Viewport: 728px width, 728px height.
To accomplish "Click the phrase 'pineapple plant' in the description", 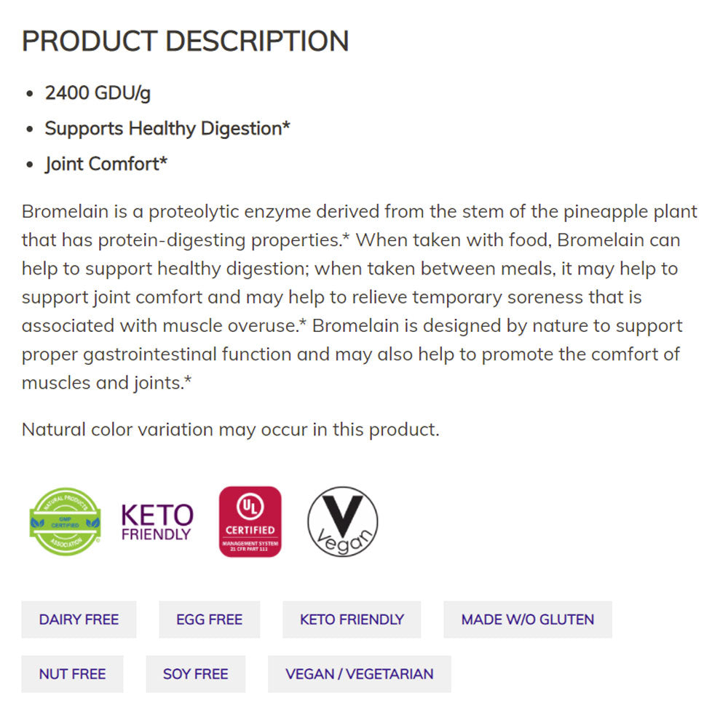I will point(630,212).
